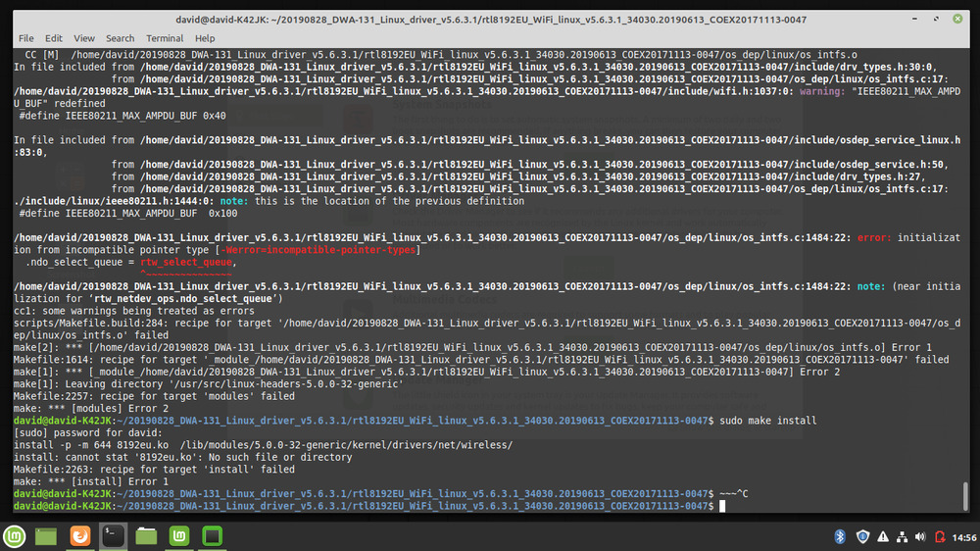Click the Bluetooth tray icon
Viewport: 980px width, 551px height.
click(840, 536)
